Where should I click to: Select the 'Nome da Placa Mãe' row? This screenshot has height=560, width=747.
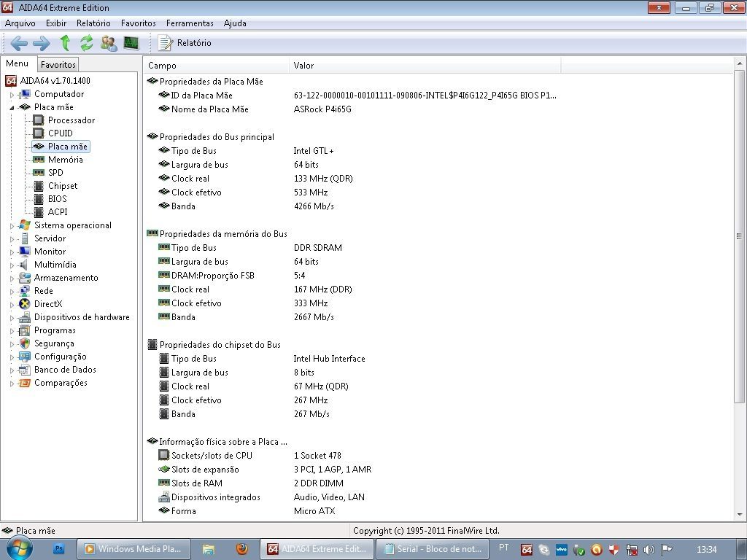(x=209, y=109)
